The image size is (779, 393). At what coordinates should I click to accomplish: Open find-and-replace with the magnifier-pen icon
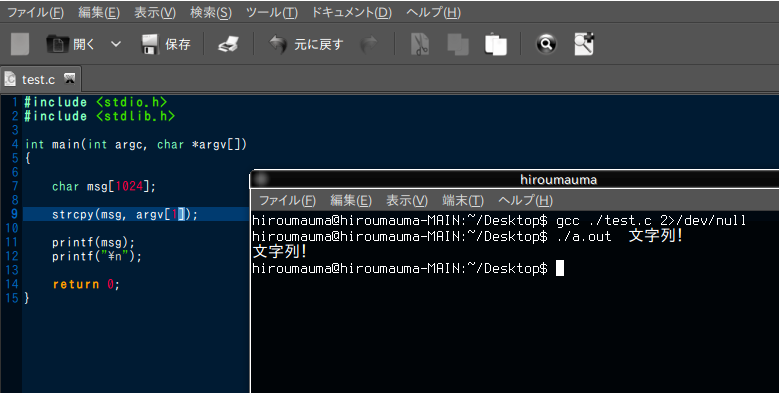pyautogui.click(x=584, y=44)
